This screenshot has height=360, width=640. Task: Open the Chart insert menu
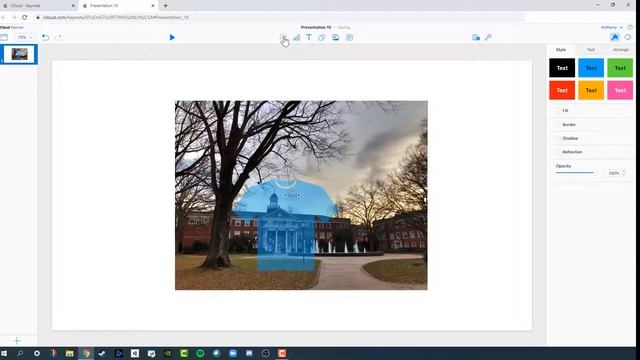pos(296,38)
